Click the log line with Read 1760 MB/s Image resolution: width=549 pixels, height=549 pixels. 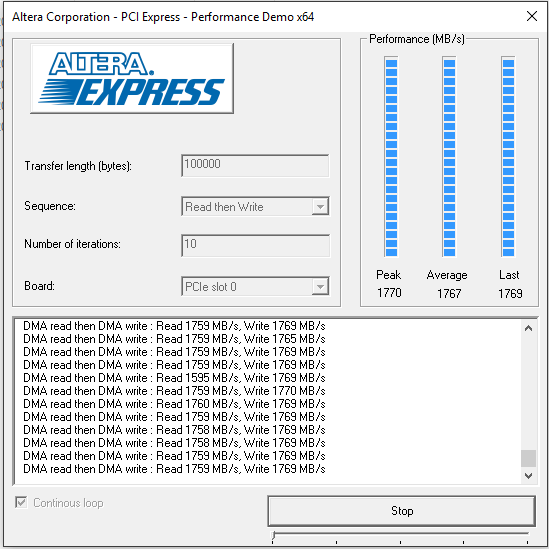(174, 404)
